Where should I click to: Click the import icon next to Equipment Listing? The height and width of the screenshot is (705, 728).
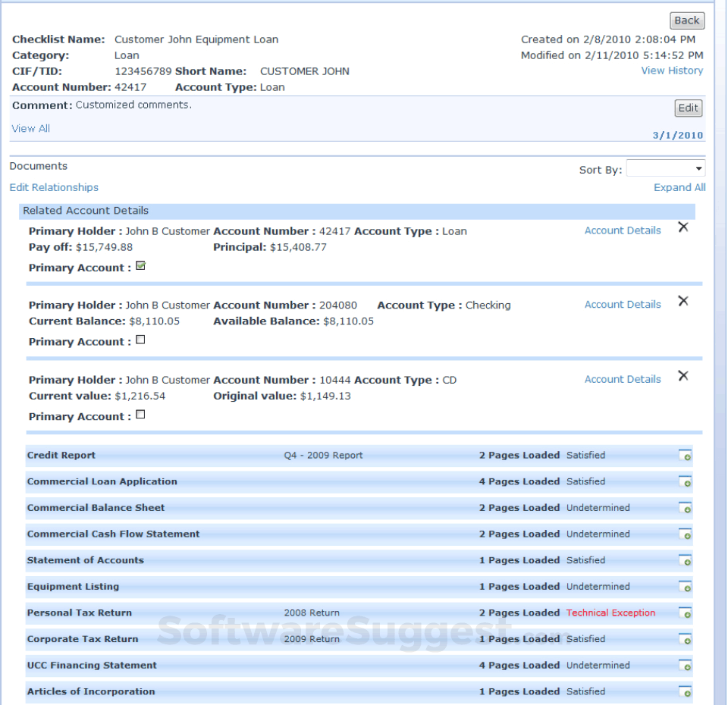pyautogui.click(x=686, y=587)
